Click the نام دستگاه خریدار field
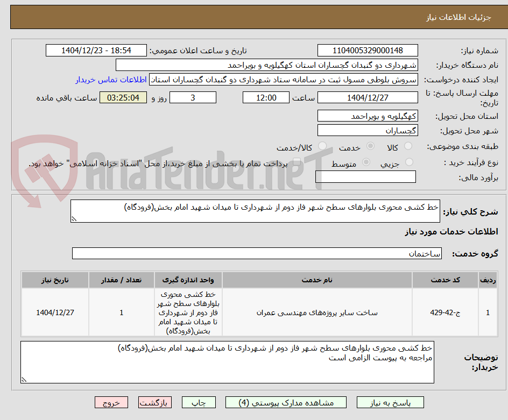The width and height of the screenshot is (508, 420). point(266,65)
